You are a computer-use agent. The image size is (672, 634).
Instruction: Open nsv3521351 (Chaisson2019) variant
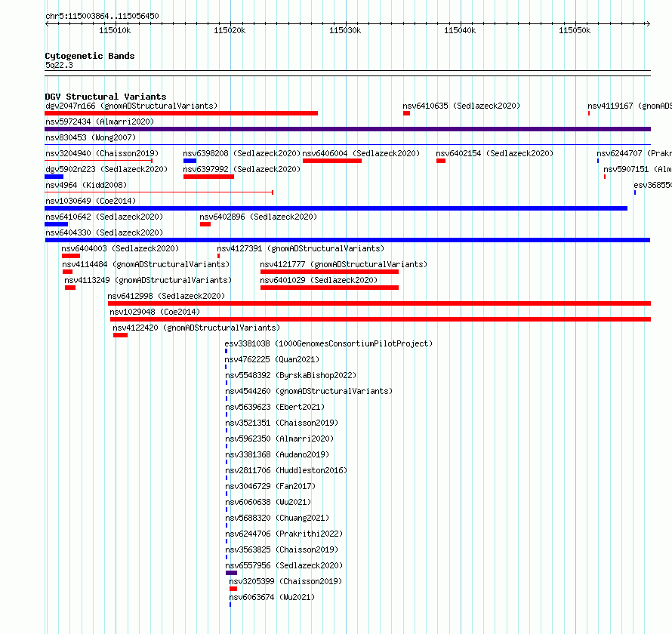pos(282,423)
